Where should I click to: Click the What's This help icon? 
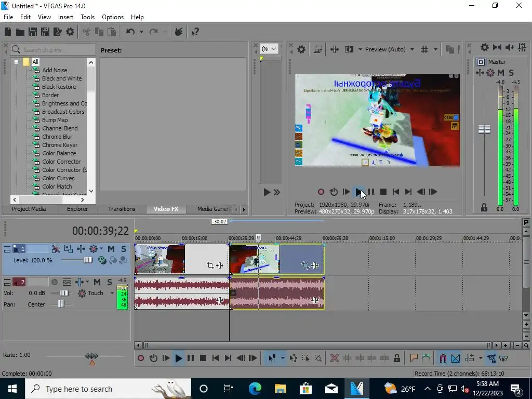pos(195,32)
